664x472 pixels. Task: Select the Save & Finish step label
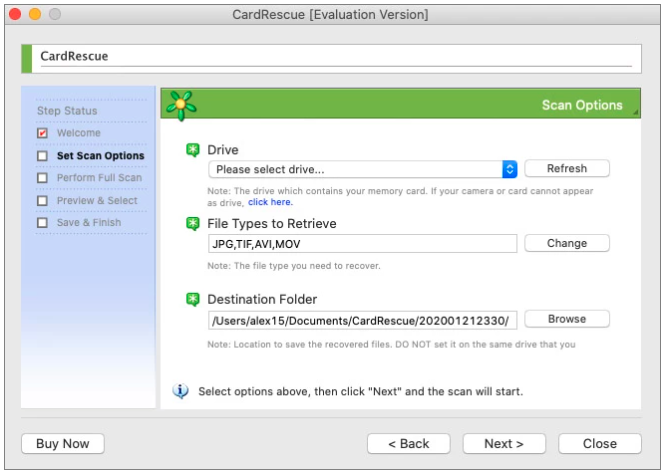pyautogui.click(x=89, y=223)
